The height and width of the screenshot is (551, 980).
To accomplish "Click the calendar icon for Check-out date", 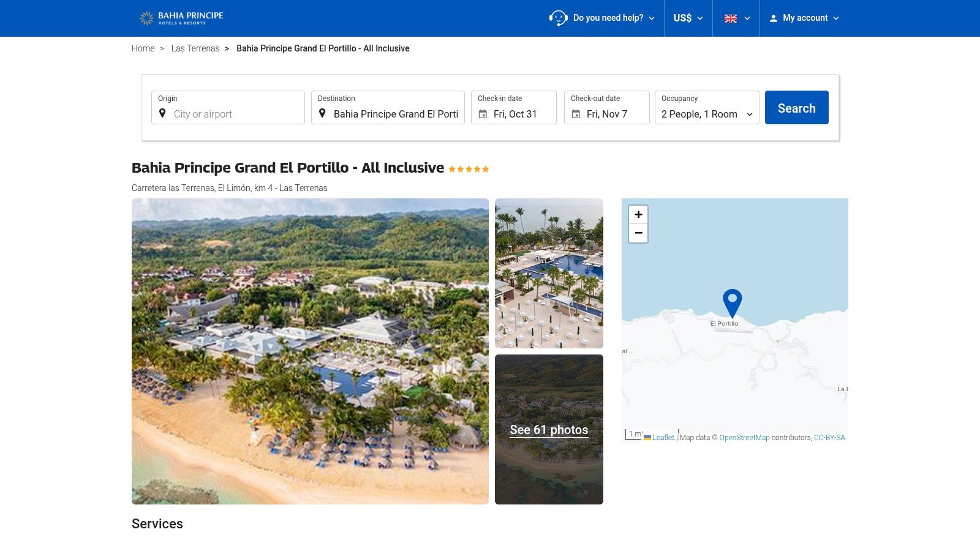I will tap(576, 113).
